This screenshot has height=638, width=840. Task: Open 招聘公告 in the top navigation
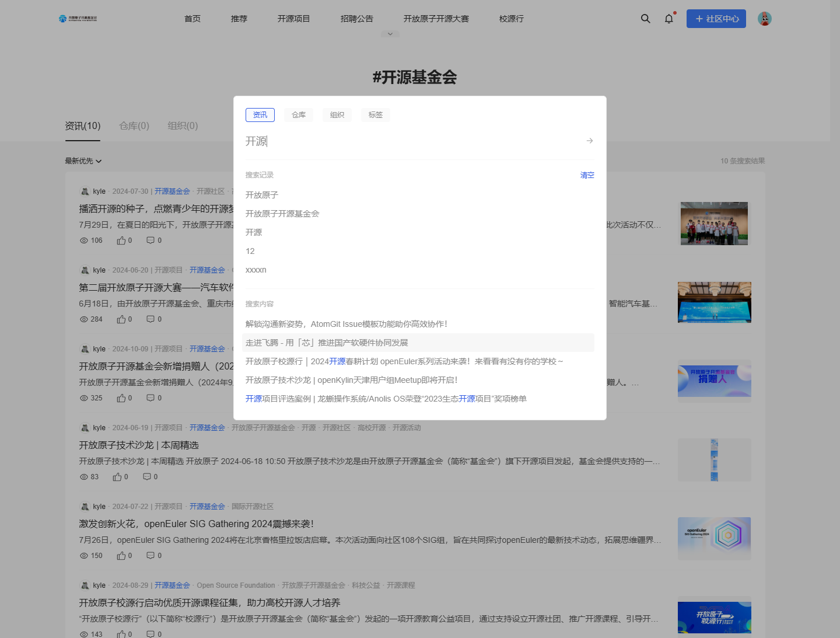[357, 19]
